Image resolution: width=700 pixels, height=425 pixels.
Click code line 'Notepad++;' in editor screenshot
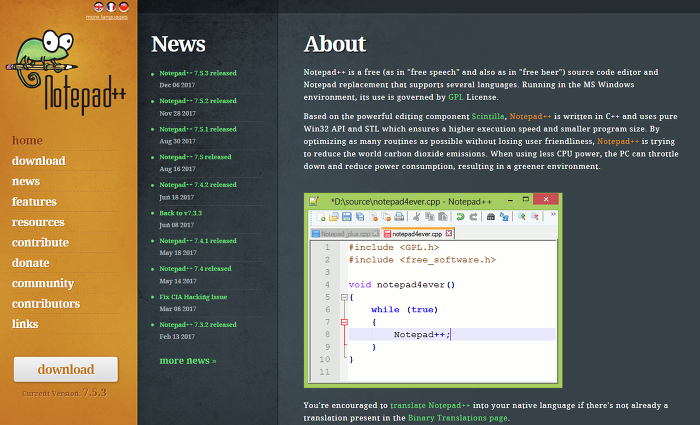422,334
